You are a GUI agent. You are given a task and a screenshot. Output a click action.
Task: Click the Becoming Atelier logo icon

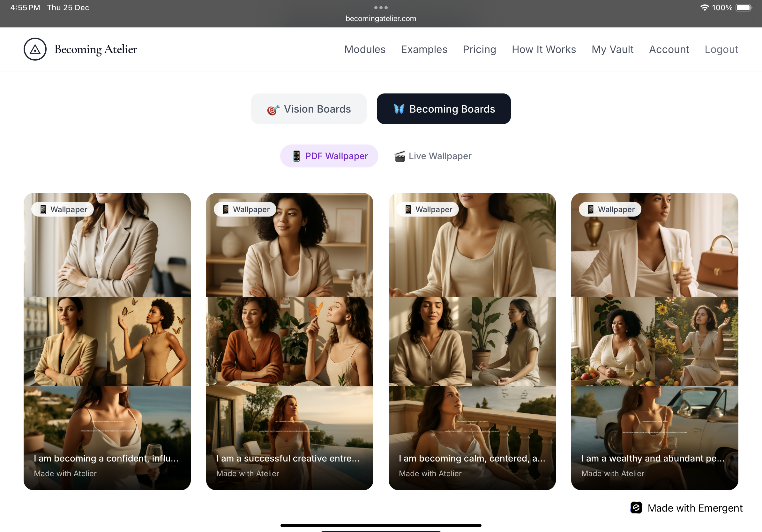[35, 49]
